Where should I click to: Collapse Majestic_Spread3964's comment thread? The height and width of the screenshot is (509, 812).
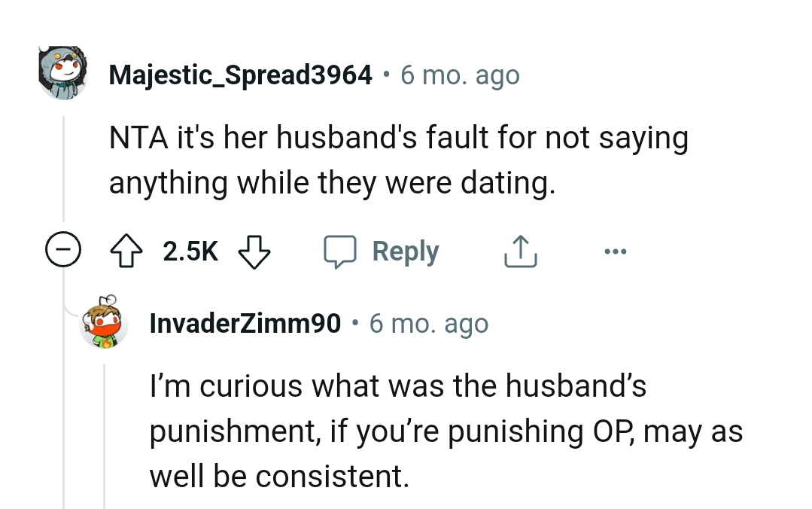tap(64, 250)
